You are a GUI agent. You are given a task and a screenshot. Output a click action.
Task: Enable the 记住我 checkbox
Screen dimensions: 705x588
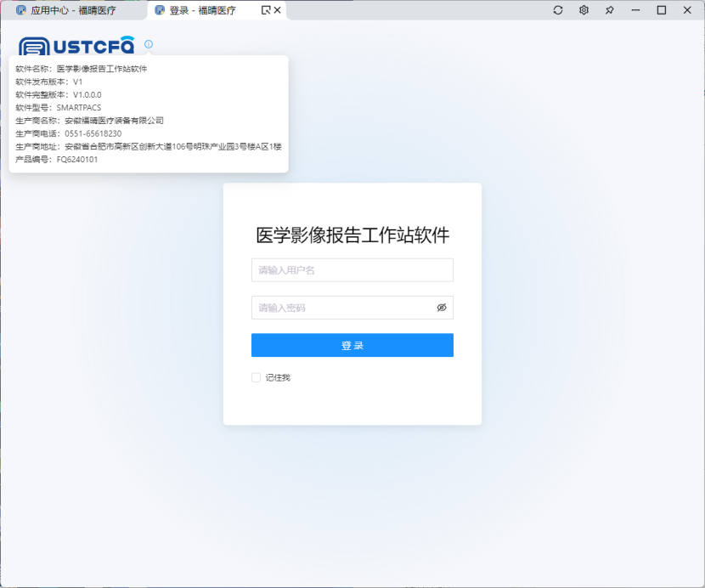click(x=256, y=377)
